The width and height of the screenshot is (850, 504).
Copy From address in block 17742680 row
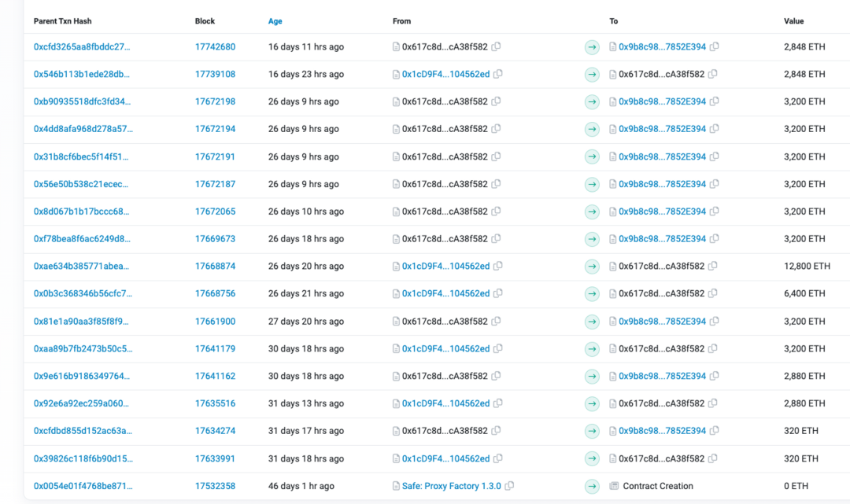click(496, 46)
